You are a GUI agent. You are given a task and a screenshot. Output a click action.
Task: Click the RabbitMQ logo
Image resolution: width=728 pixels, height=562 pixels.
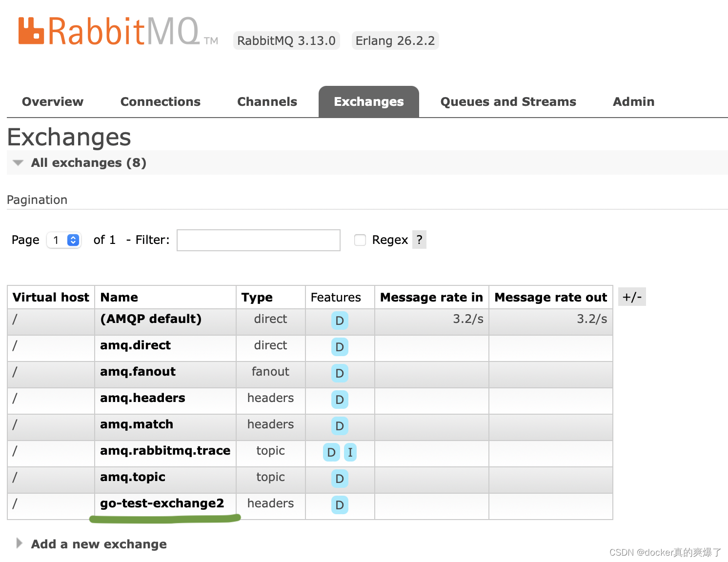[118, 31]
